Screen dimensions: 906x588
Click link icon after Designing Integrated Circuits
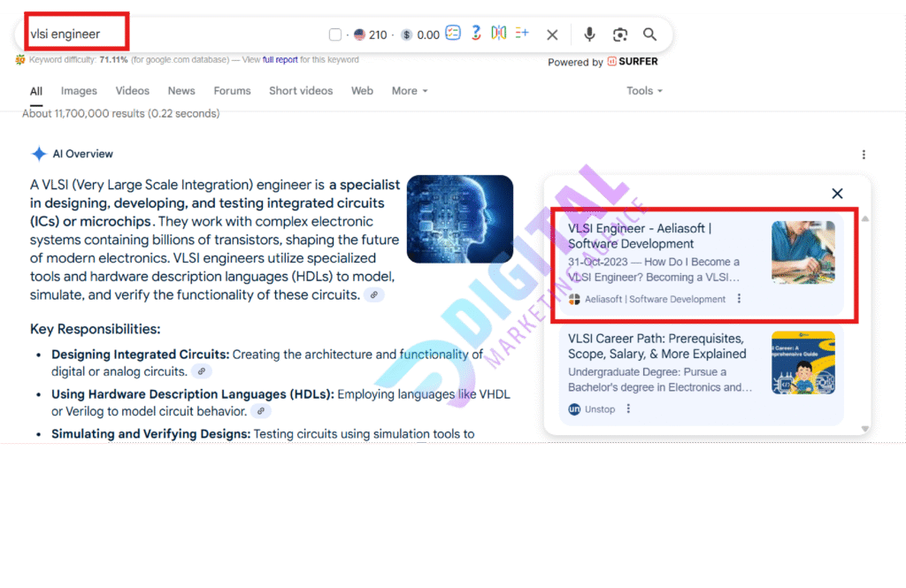(x=202, y=372)
